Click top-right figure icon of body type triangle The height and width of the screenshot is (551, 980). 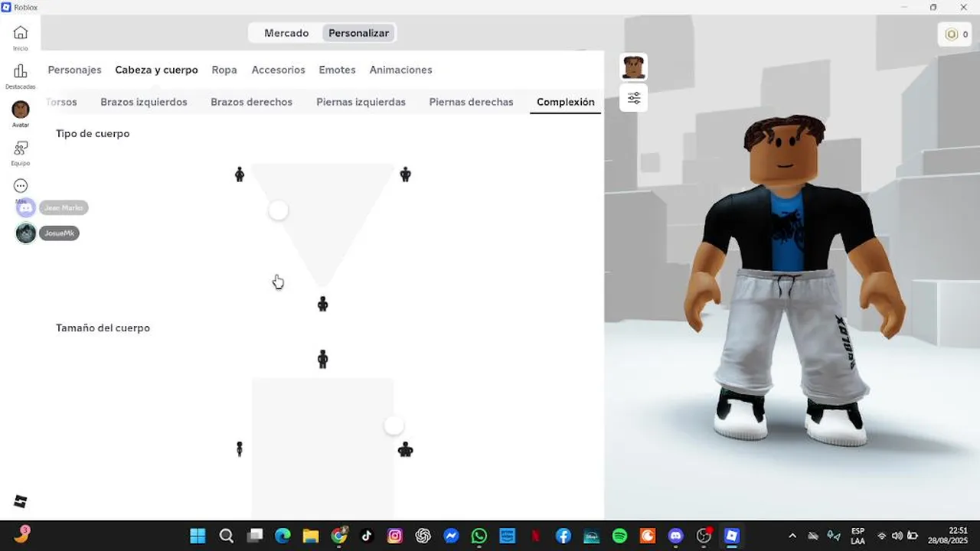tap(406, 174)
